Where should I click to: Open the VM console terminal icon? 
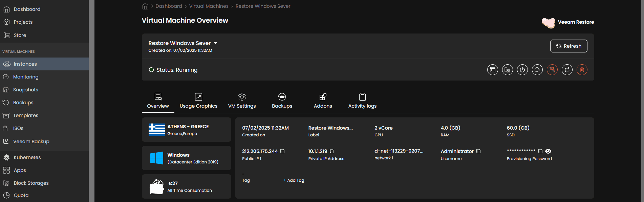coord(492,70)
